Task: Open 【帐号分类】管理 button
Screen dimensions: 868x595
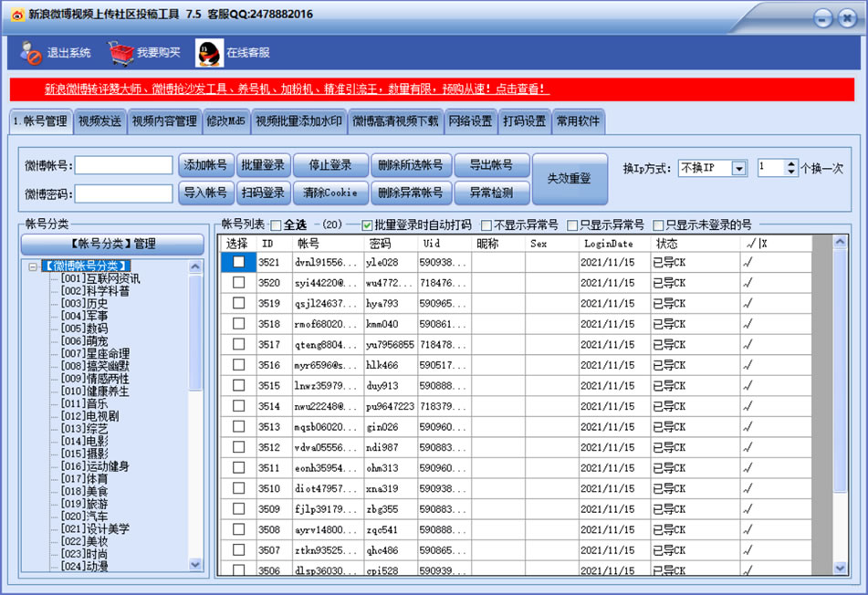Action: (x=112, y=244)
